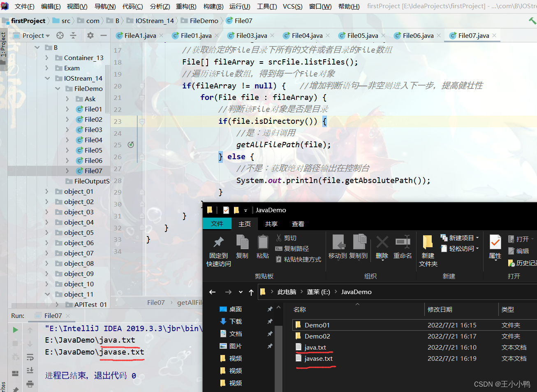Click Up the stack trace arrow
537x392 pixels.
click(x=30, y=330)
